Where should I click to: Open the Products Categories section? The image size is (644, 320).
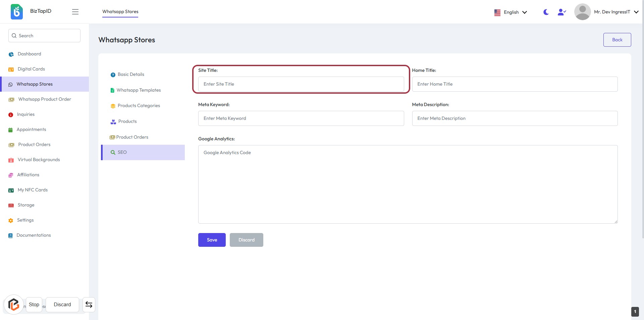[139, 106]
